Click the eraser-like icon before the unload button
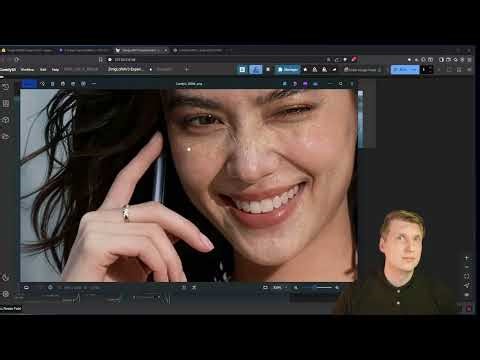The width and height of the screenshot is (480, 360). [x=334, y=69]
